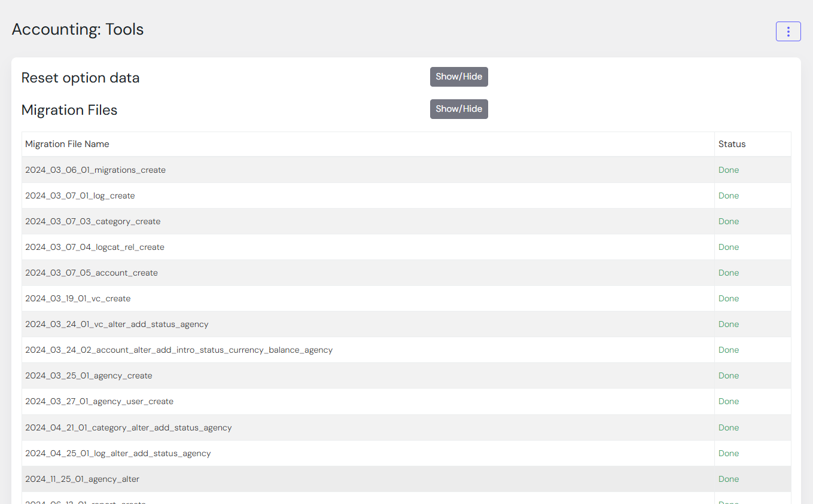Click the 2024_03_07_03_category_create entry
The width and height of the screenshot is (813, 504).
tap(93, 221)
